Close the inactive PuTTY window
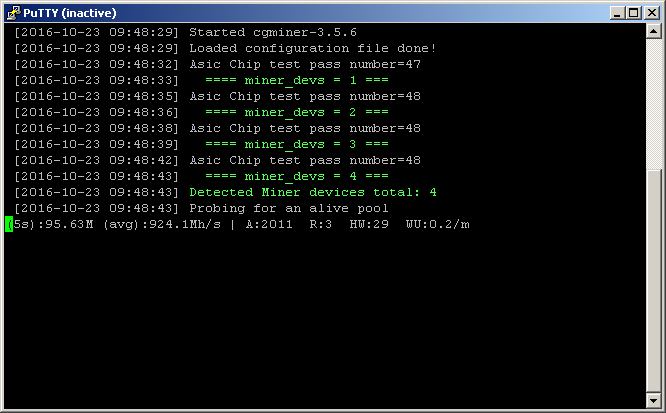Screen dimensions: 666x413 pos(652,13)
